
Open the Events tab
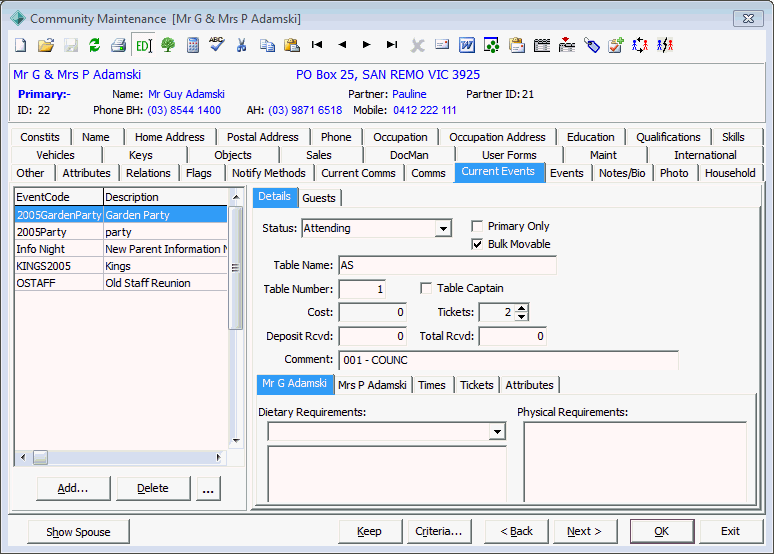[567, 173]
